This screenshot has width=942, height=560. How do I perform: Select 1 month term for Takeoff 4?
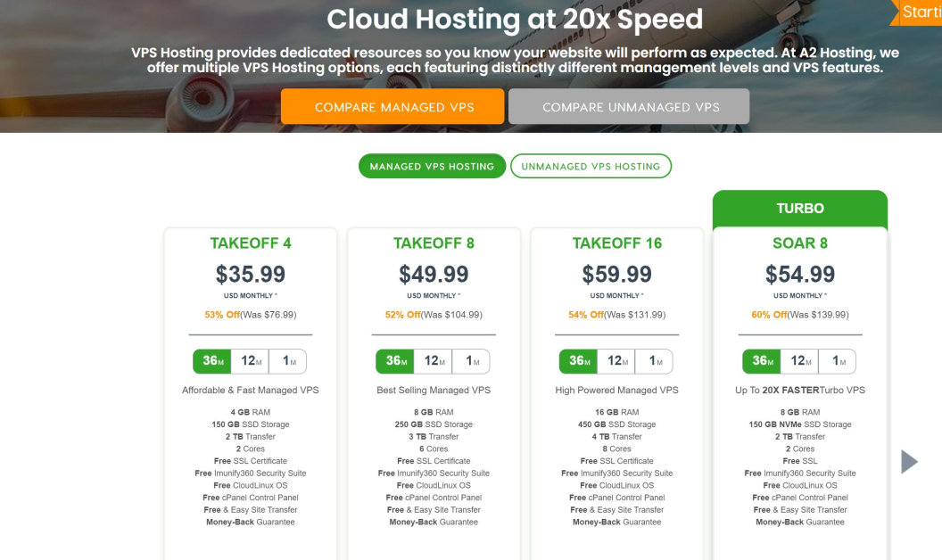288,361
